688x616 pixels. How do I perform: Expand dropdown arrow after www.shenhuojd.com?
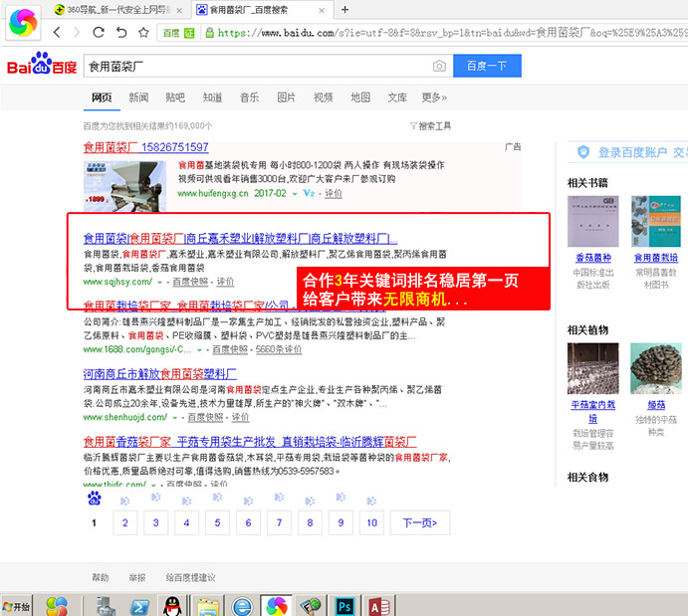pos(174,418)
